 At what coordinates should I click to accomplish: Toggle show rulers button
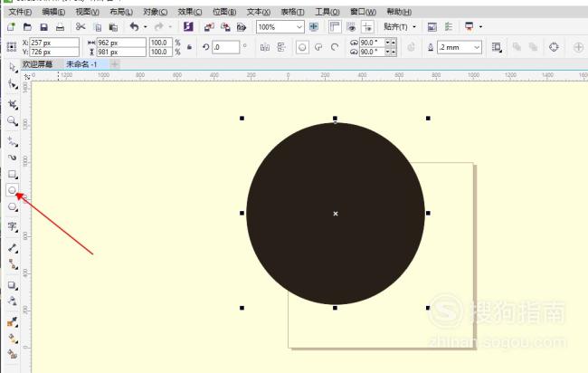(334, 26)
